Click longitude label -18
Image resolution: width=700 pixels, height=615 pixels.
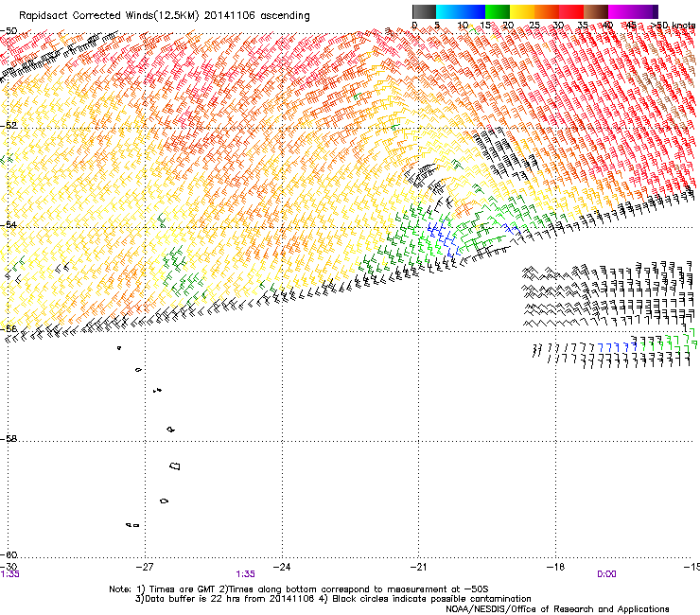pyautogui.click(x=555, y=567)
